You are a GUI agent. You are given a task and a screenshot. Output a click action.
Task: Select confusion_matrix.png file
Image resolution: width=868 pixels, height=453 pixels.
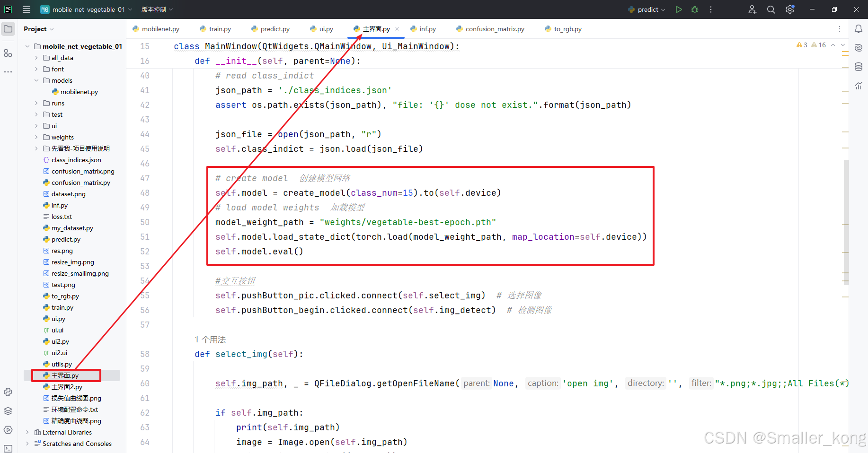click(82, 171)
